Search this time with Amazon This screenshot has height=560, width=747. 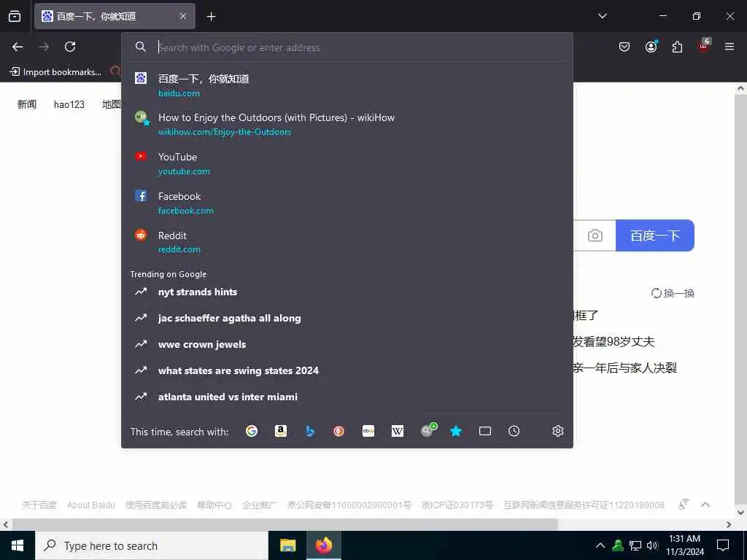[x=281, y=431]
